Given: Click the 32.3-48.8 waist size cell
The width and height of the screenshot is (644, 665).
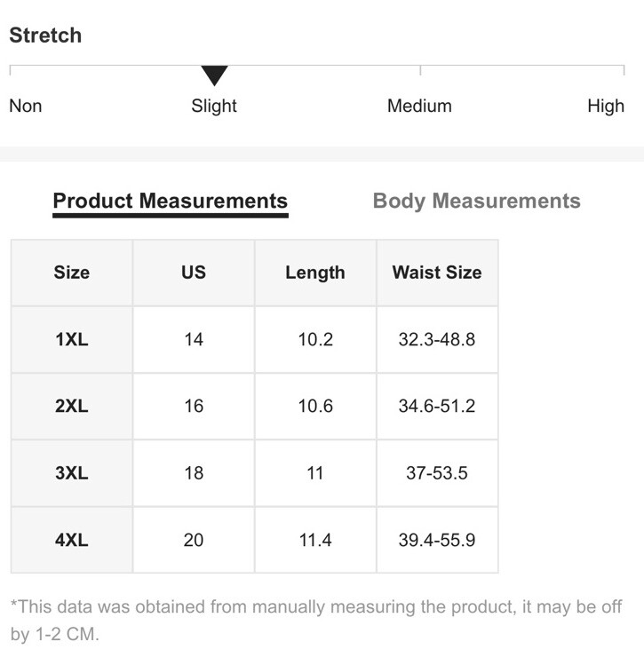Looking at the screenshot, I should pyautogui.click(x=437, y=339).
